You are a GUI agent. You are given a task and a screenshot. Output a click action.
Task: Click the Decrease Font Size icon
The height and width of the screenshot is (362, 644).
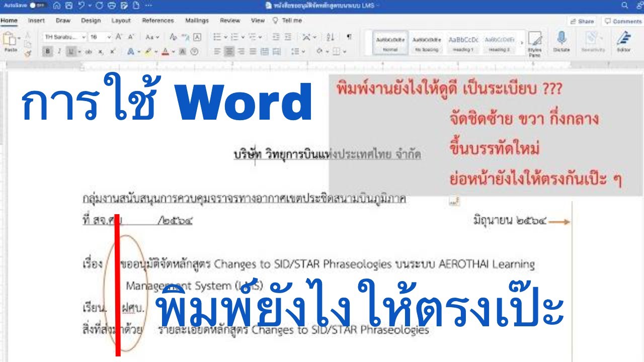coord(131,37)
